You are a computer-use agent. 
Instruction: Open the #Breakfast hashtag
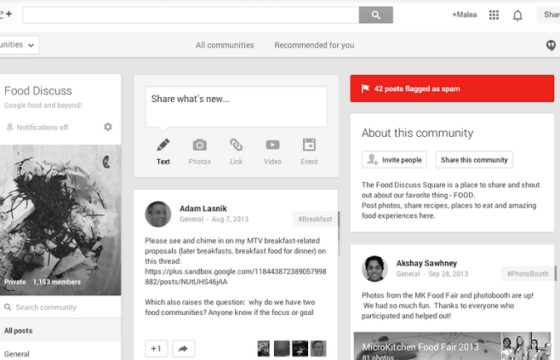[315, 219]
